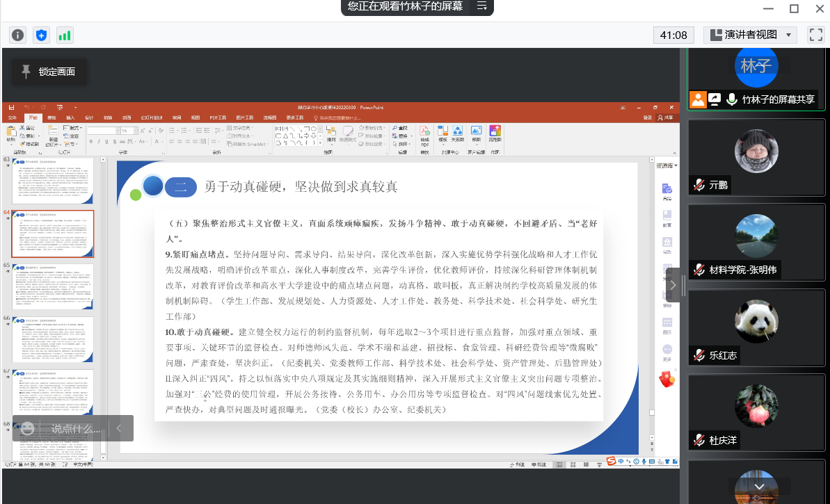Screen dimensions: 830x504
Task: Enter full screen mode
Action: click(815, 35)
